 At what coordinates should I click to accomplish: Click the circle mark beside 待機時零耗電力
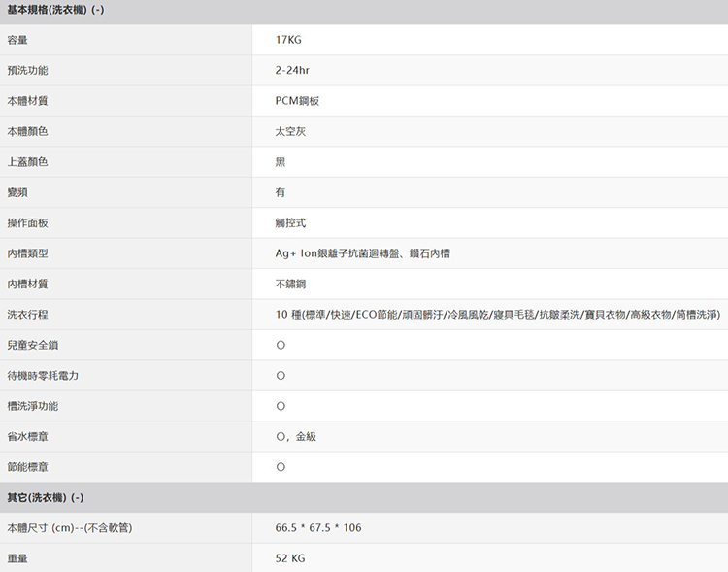point(281,376)
